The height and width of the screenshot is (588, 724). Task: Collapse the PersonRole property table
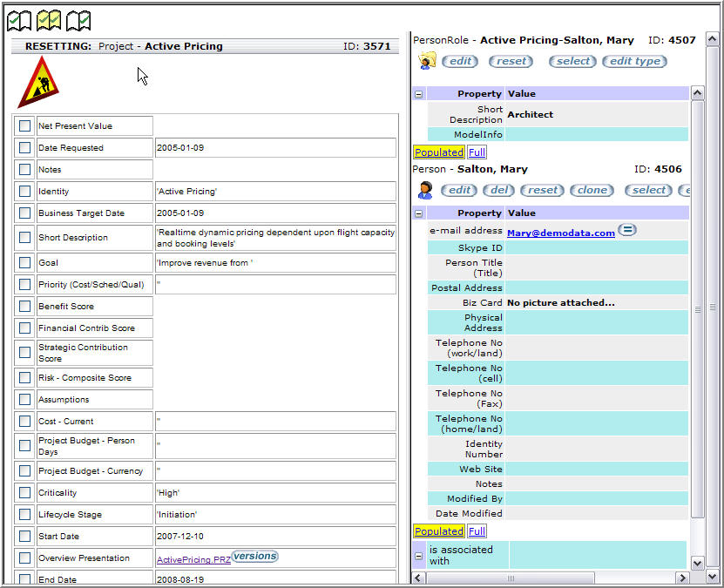419,94
